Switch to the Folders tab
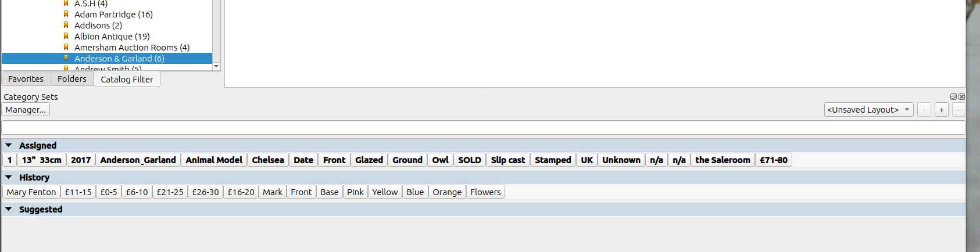The width and height of the screenshot is (980, 252). point(72,79)
